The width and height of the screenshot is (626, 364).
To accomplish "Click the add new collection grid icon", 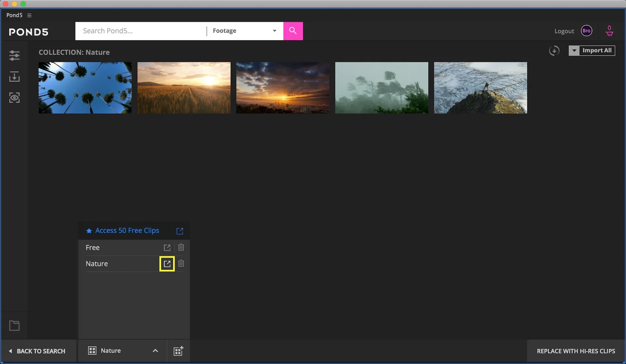I will click(178, 351).
